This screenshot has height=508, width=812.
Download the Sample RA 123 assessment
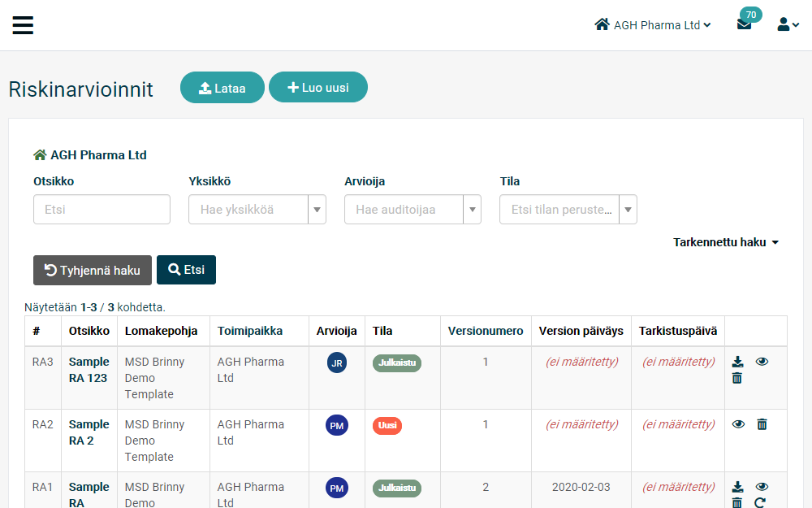(737, 362)
